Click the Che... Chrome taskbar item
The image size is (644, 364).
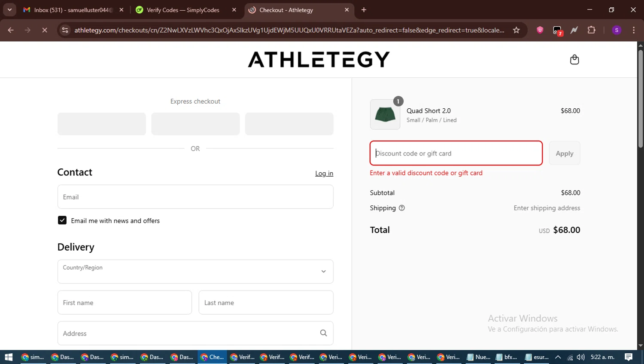pos(213,357)
